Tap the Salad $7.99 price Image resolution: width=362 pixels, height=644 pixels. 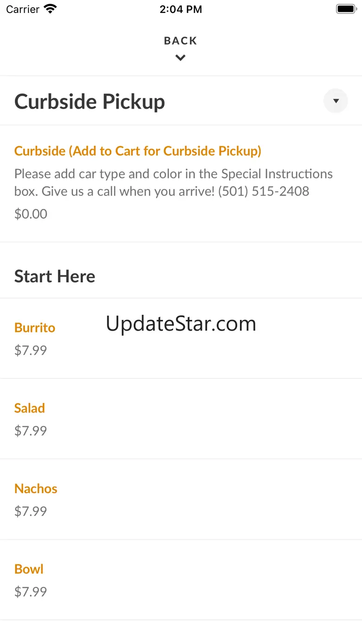point(31,431)
